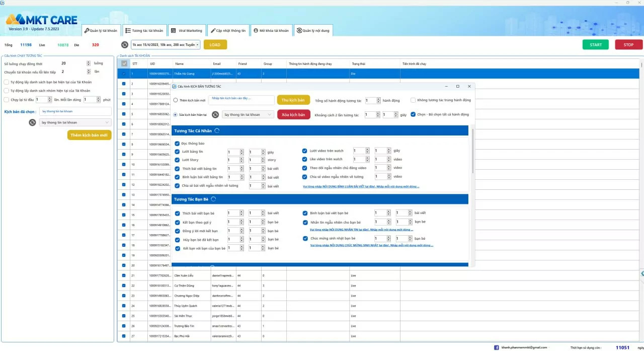Enable 'Không tương tác trùng hành động' checkbox
644x351 pixels.
click(413, 100)
